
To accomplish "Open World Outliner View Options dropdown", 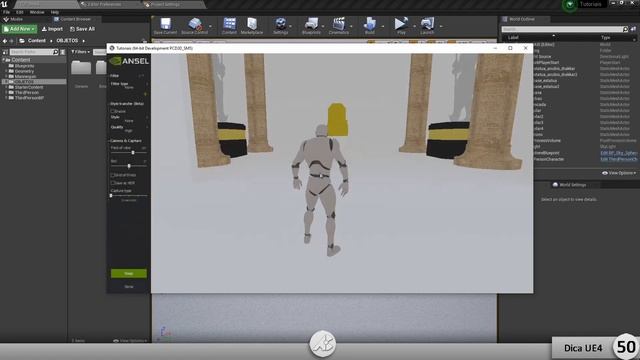I will click(619, 173).
